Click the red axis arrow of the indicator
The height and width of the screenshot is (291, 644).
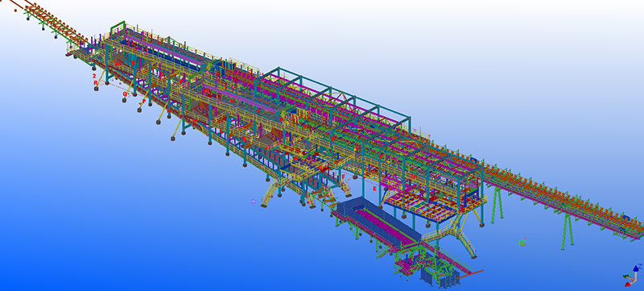pos(628,284)
